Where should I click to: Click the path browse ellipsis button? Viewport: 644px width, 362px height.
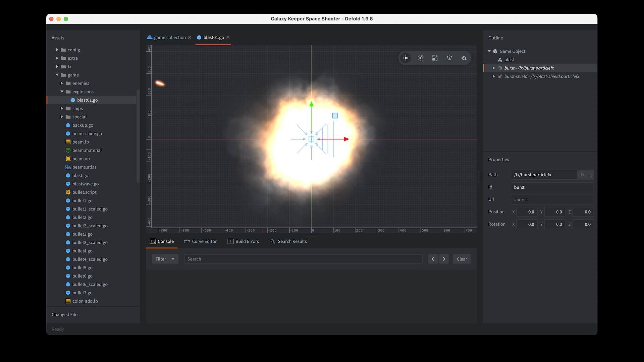click(590, 175)
